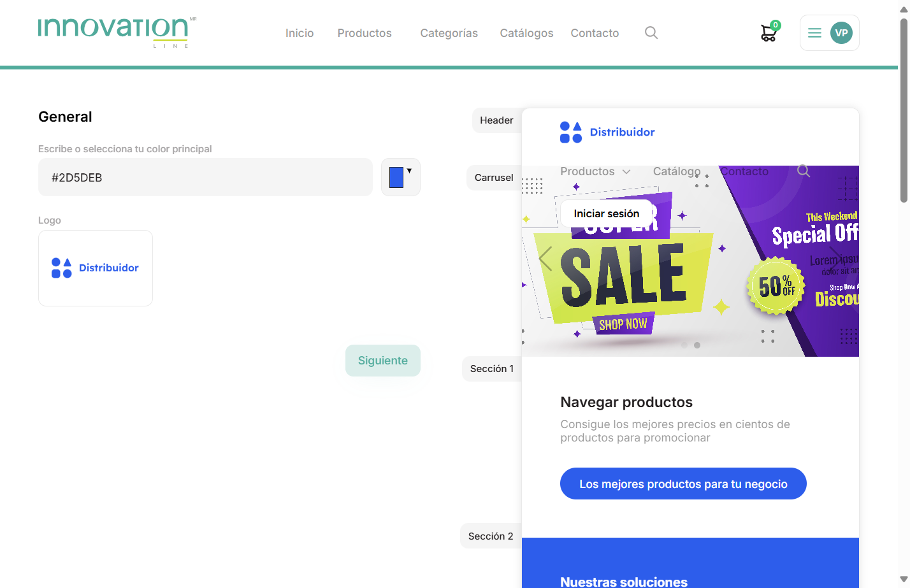The image size is (910, 588).
Task: Click the Catálogo link in preview
Action: [x=677, y=171]
